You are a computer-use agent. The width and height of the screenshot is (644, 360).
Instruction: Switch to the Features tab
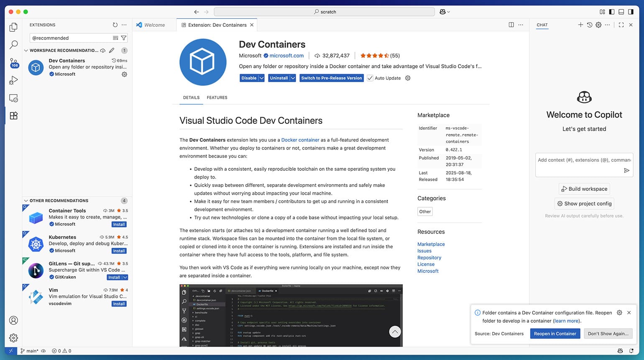coord(217,98)
